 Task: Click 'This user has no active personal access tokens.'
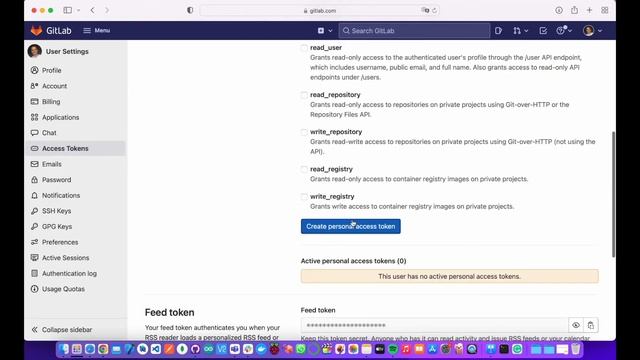click(449, 276)
